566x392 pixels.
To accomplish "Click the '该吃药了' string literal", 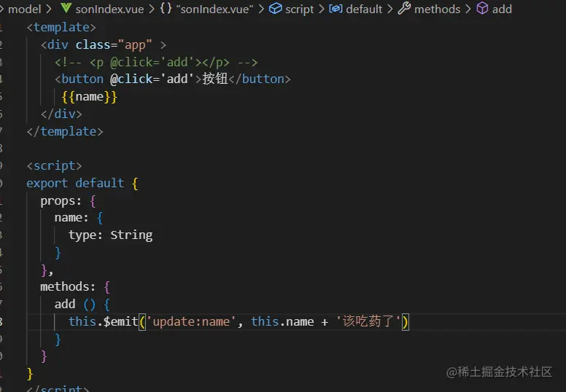I will point(368,321).
